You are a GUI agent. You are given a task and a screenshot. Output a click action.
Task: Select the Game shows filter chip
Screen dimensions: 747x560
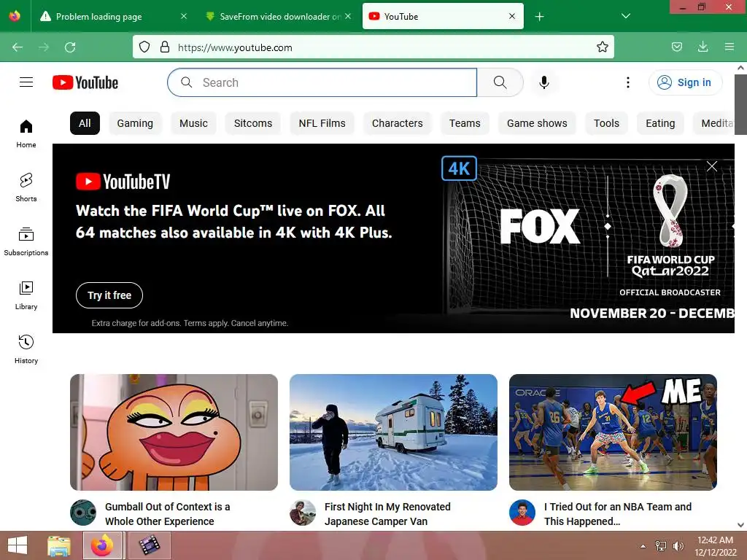click(x=537, y=123)
